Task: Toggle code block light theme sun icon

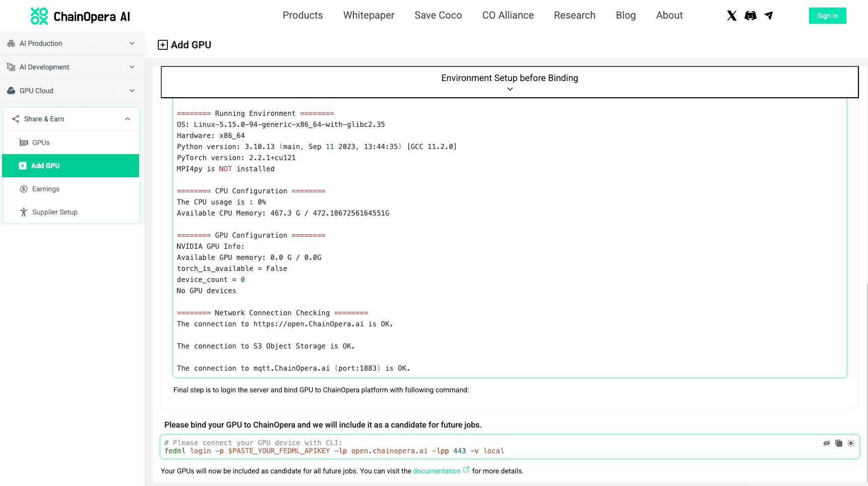Action: click(851, 443)
